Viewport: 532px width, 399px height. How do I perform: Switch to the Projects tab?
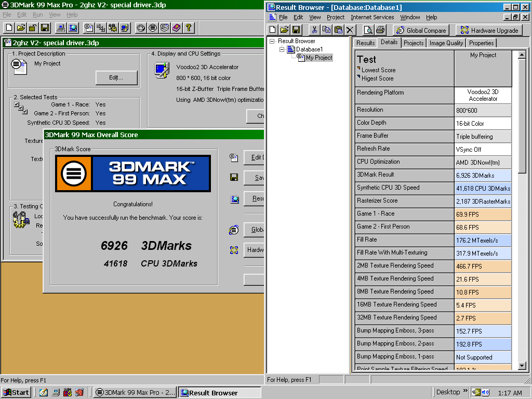pos(414,43)
